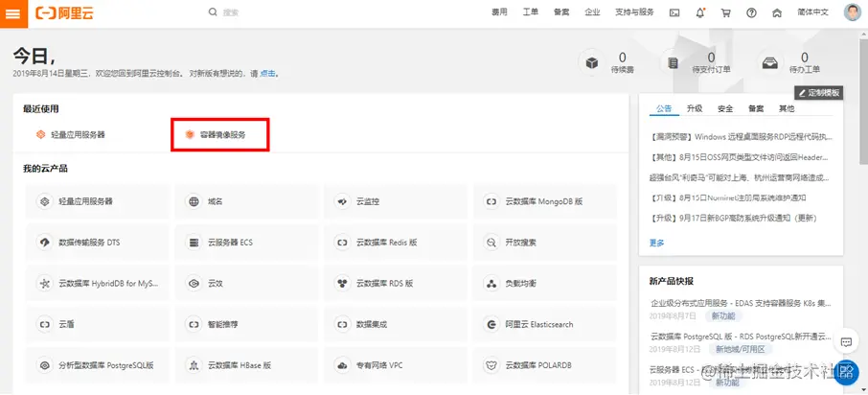The height and width of the screenshot is (395, 868).
Task: Open the EDAS 支持容器服务 K8s news item
Action: [x=742, y=303]
